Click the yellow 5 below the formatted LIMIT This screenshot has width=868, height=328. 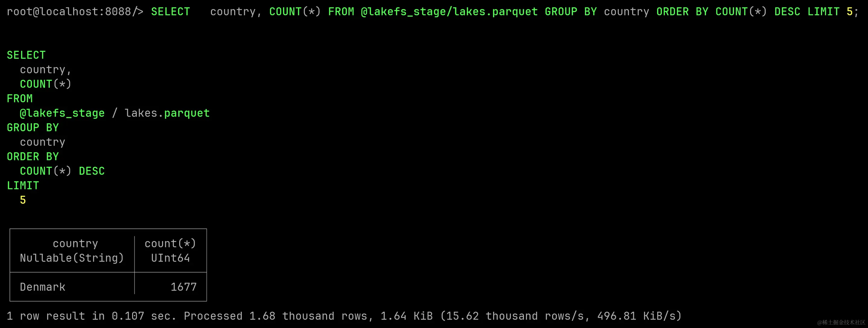pos(23,200)
